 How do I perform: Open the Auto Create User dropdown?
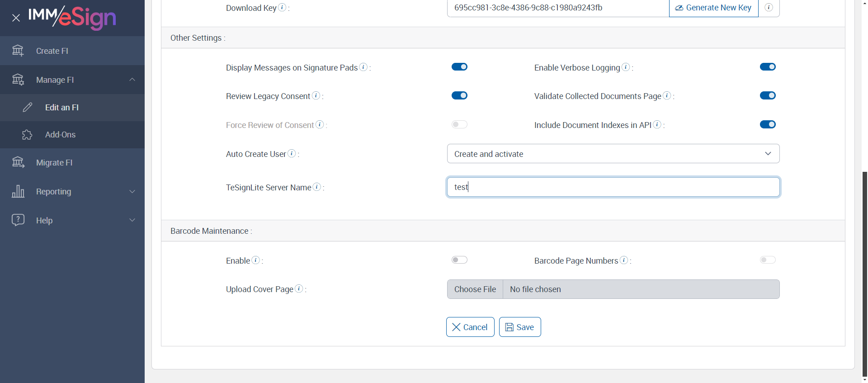pos(613,154)
